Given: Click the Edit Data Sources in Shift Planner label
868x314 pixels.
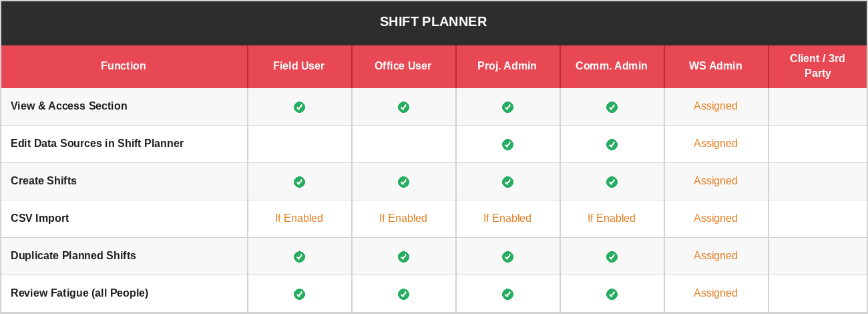Looking at the screenshot, I should (x=97, y=144).
